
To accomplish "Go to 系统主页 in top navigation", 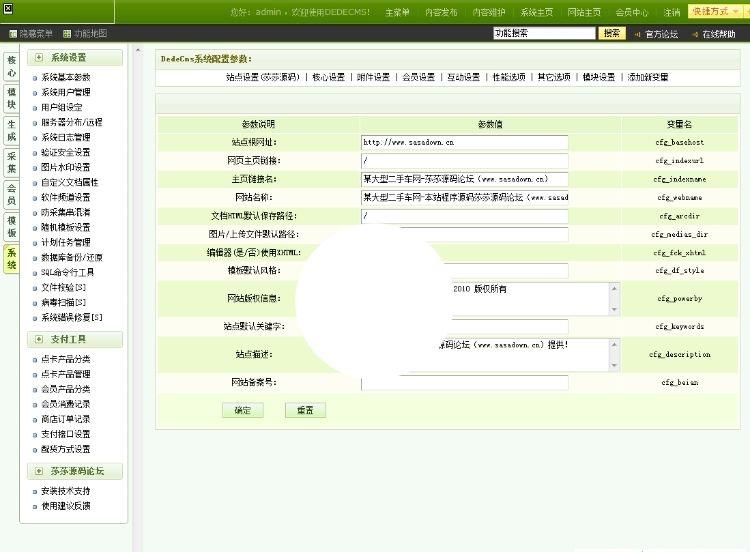I will pos(537,12).
